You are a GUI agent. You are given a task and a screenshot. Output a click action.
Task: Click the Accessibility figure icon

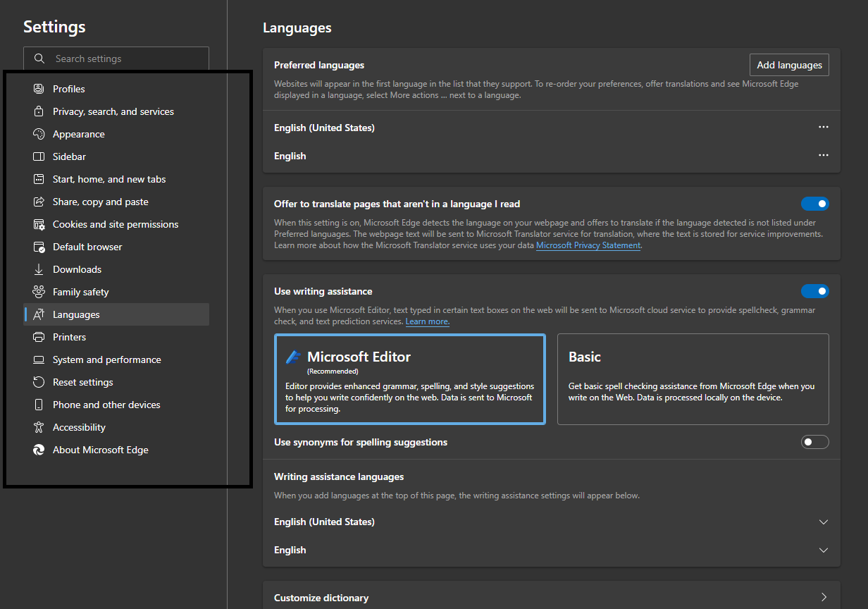pos(39,427)
